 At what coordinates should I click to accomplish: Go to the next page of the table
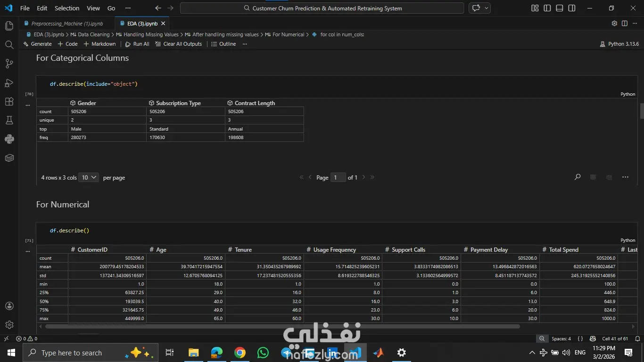(x=363, y=177)
